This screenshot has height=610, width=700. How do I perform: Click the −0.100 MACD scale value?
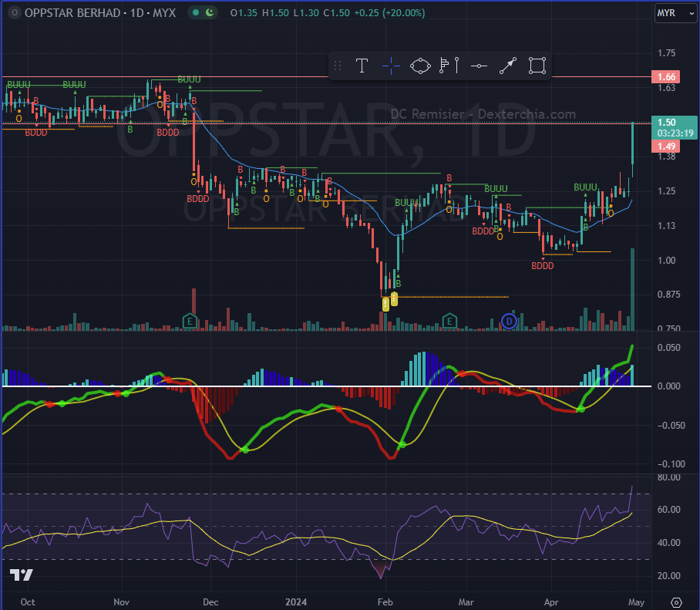click(671, 464)
